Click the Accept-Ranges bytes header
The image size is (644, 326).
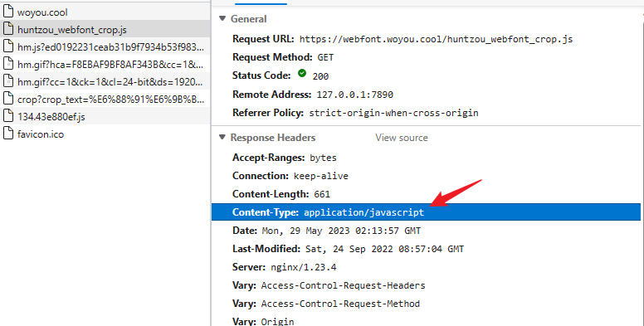click(284, 158)
